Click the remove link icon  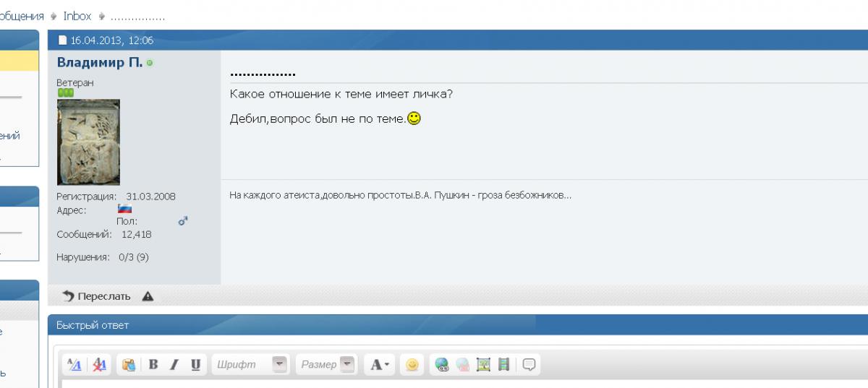coord(463,365)
